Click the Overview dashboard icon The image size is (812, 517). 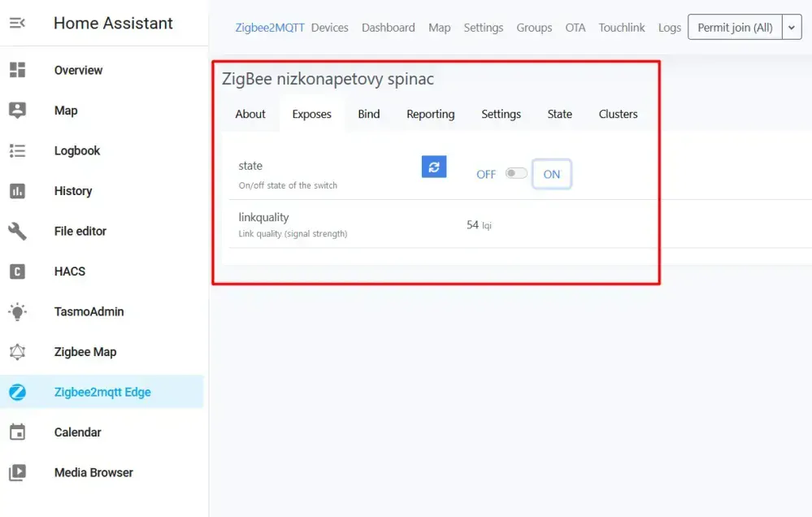coord(17,70)
